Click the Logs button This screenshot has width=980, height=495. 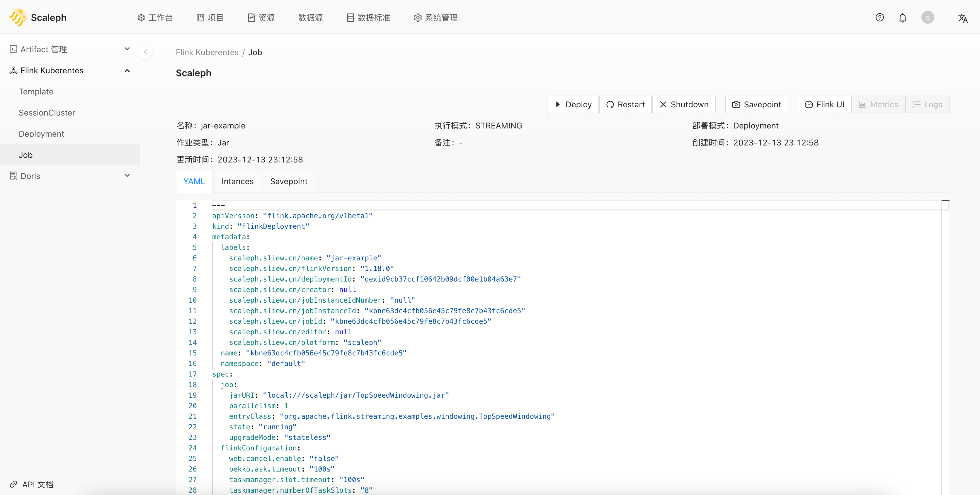point(927,104)
